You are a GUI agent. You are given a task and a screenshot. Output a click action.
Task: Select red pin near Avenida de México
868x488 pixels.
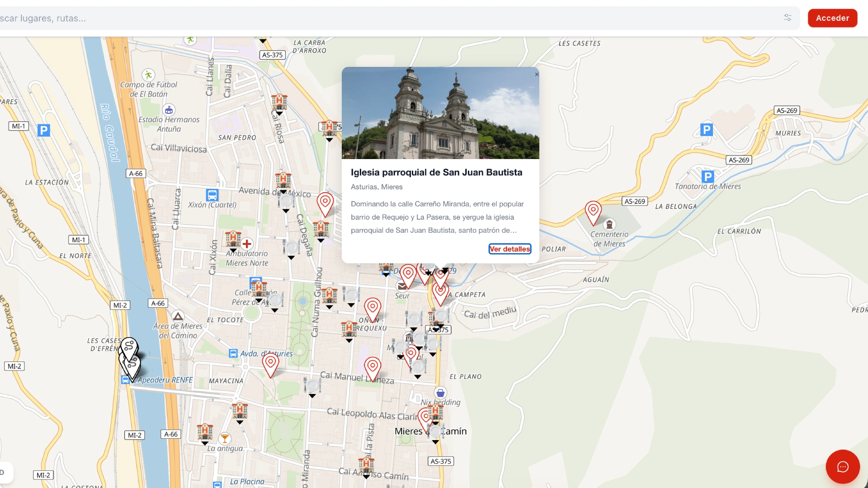coord(325,204)
